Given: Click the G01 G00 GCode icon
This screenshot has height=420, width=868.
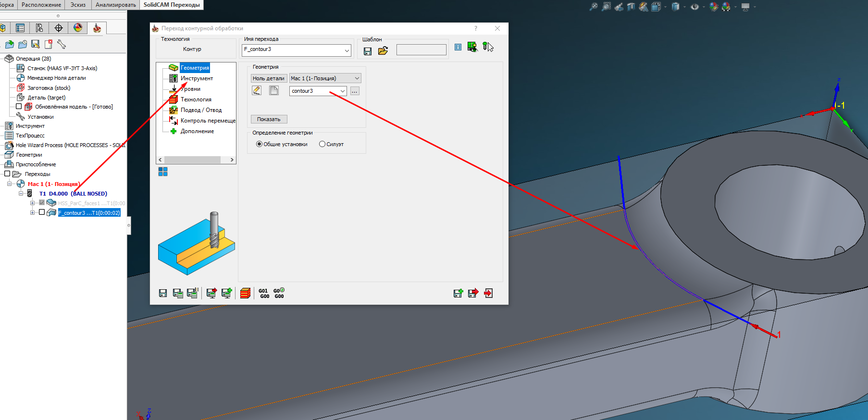Looking at the screenshot, I should (x=264, y=293).
